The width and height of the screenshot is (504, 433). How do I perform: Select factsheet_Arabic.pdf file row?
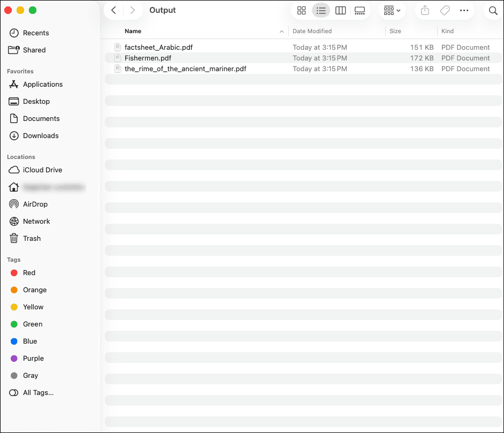[x=158, y=47]
